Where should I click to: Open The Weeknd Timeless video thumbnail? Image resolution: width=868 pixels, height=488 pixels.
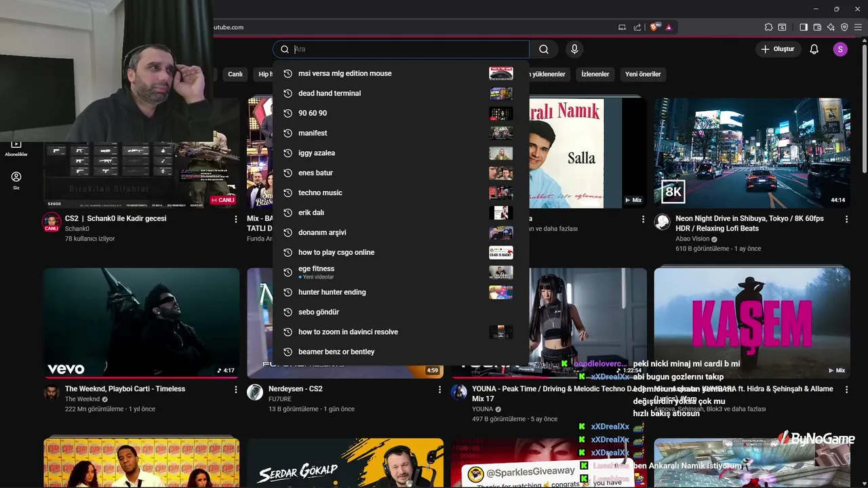click(x=142, y=323)
